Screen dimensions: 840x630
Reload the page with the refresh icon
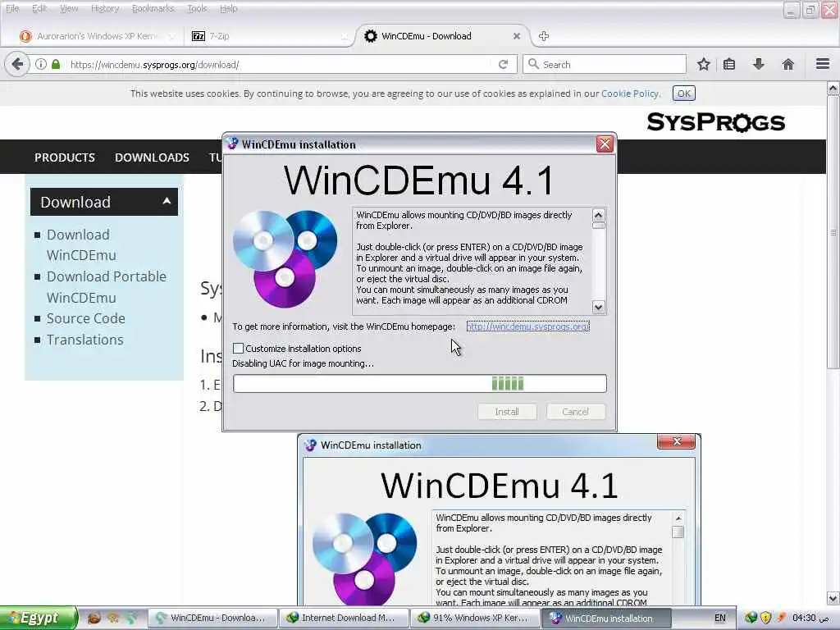503,64
